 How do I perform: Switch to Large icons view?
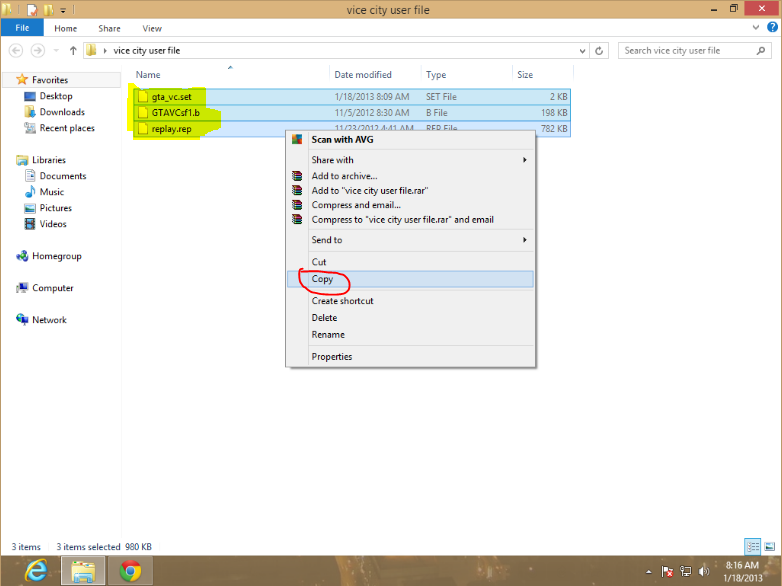click(x=770, y=547)
